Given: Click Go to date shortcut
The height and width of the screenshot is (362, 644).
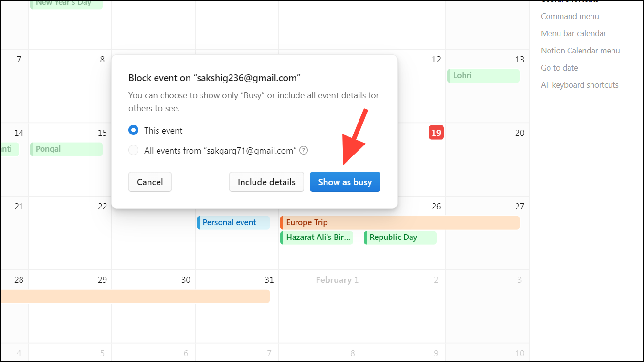Looking at the screenshot, I should point(559,68).
